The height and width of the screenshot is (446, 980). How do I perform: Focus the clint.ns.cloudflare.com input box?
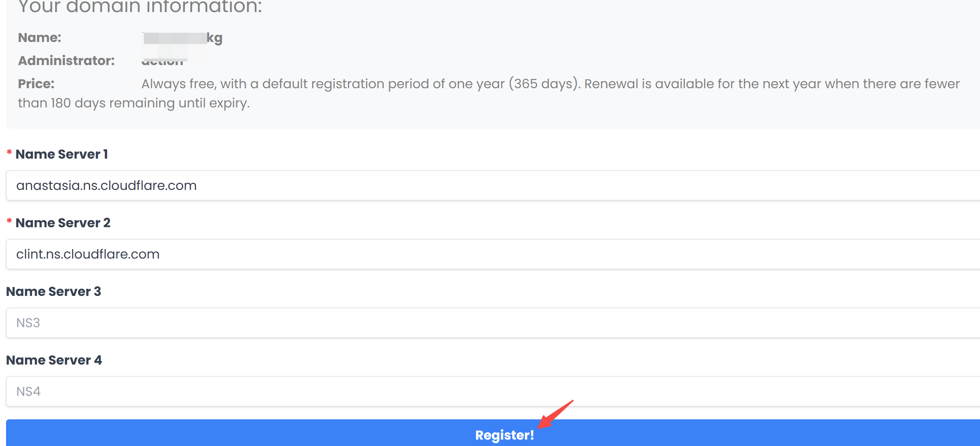click(493, 254)
